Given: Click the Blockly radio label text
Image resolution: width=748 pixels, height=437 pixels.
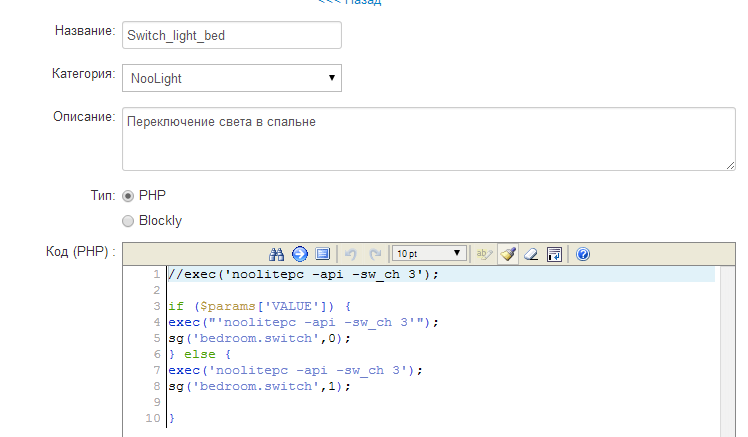Looking at the screenshot, I should [160, 221].
